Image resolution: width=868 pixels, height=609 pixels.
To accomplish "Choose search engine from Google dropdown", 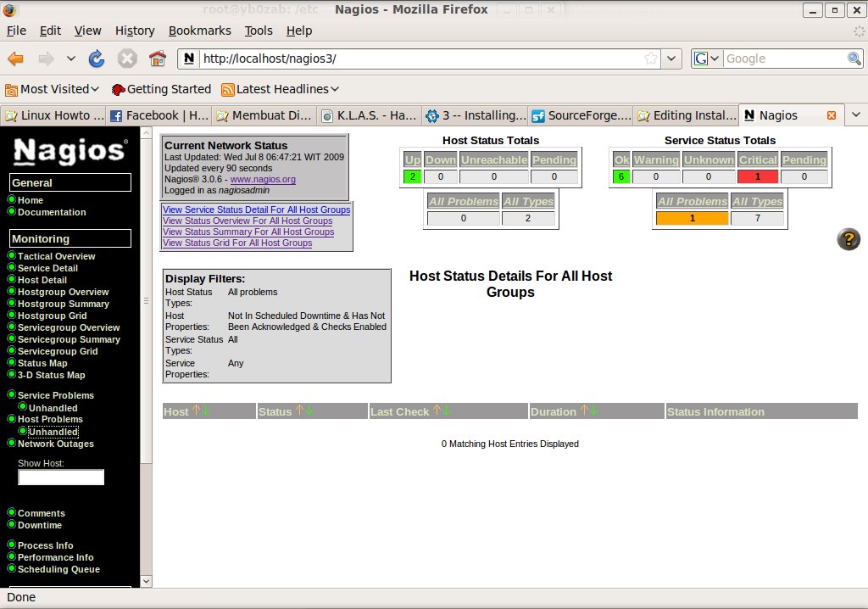I will click(x=706, y=59).
